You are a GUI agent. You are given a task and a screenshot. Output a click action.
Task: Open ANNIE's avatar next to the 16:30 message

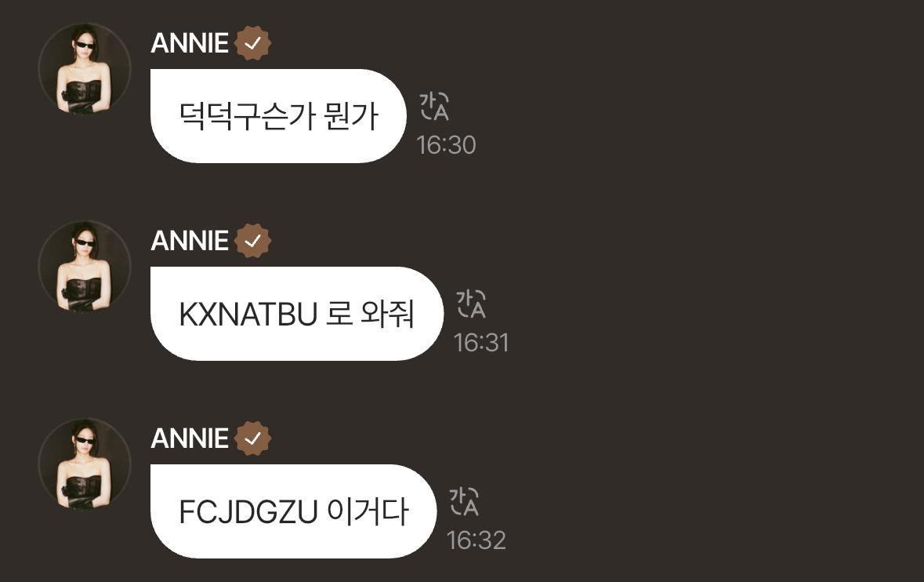(85, 69)
